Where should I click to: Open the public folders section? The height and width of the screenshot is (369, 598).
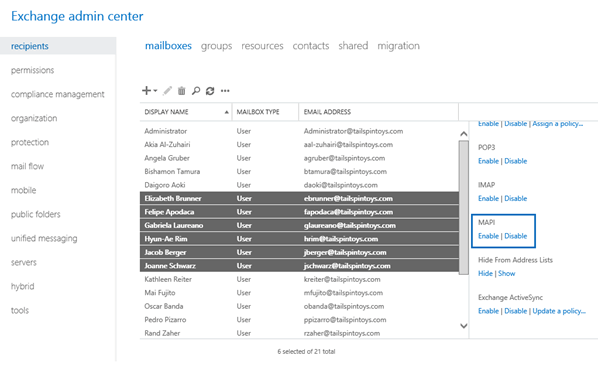pos(35,214)
